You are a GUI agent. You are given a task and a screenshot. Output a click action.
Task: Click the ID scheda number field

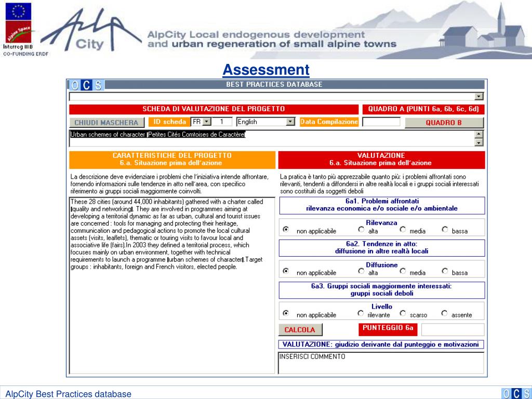click(x=222, y=122)
